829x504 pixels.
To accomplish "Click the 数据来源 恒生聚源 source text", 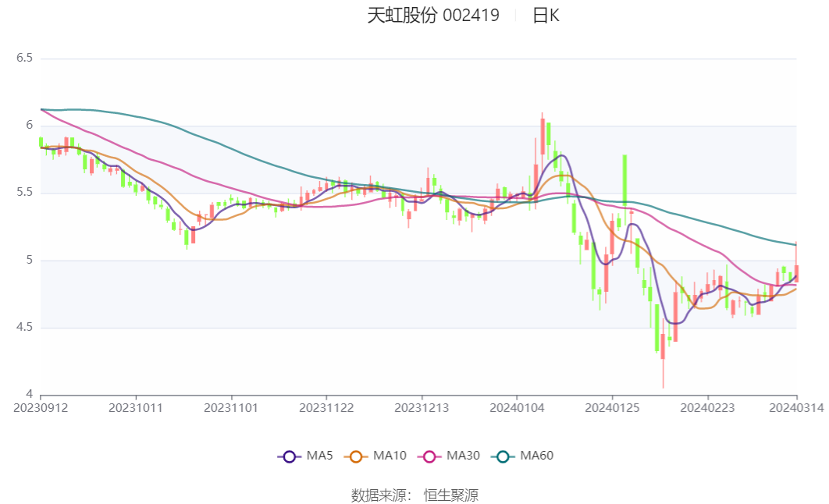I will 414,495.
